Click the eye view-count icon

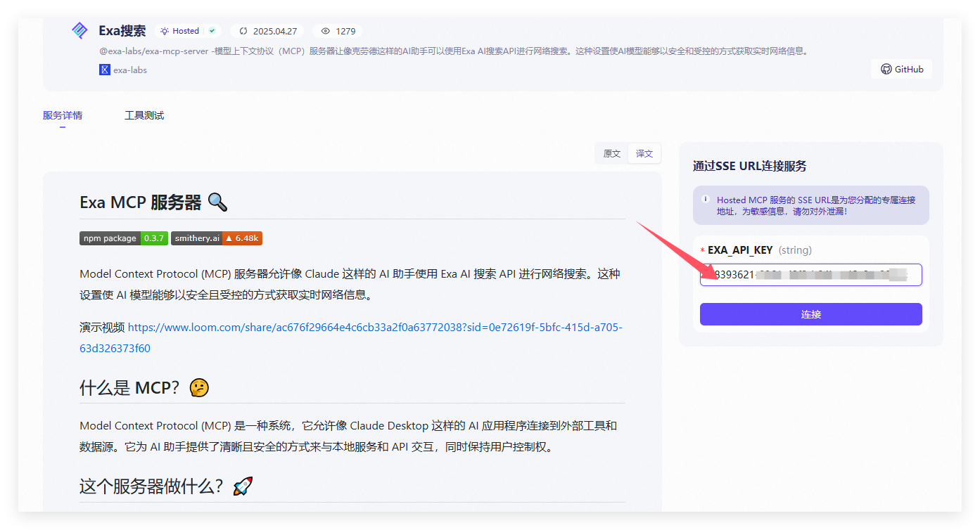click(325, 31)
